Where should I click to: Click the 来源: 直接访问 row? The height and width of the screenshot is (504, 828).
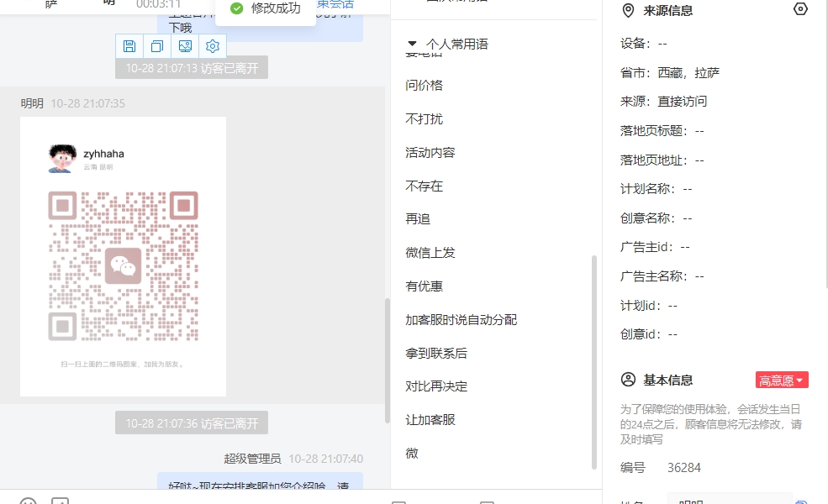point(663,102)
